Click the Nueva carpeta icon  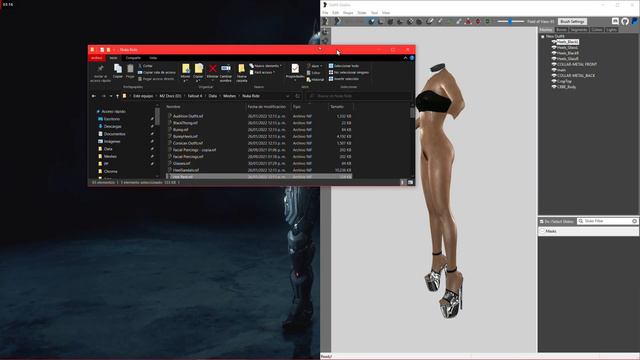point(242,69)
